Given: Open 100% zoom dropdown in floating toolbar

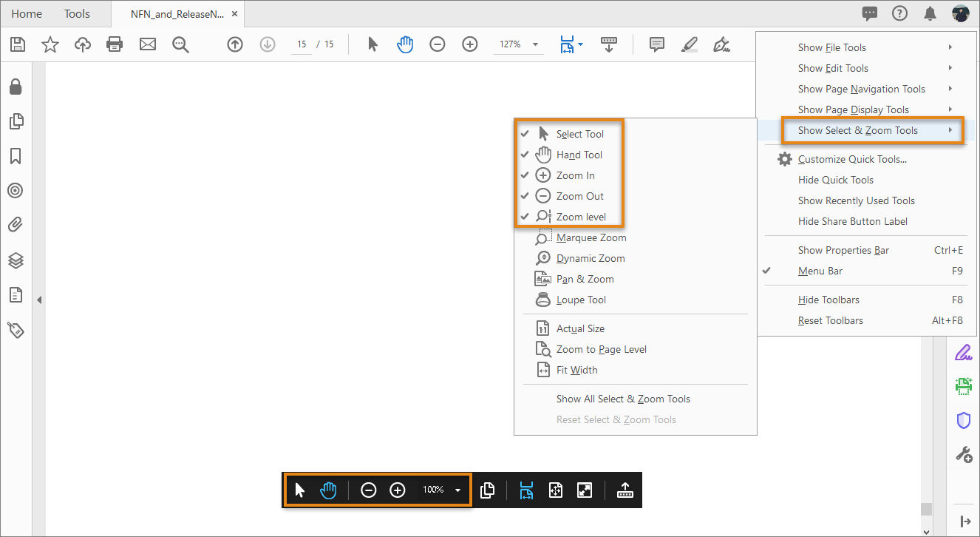Looking at the screenshot, I should 457,490.
